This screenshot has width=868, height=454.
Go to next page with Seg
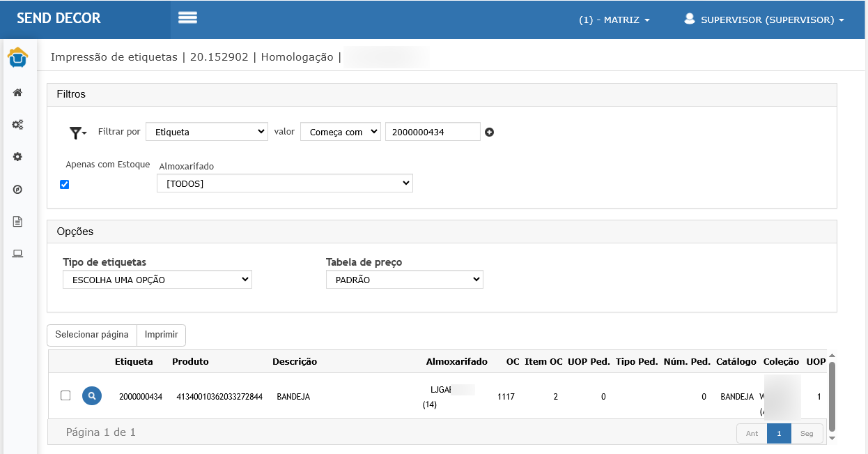click(x=807, y=433)
